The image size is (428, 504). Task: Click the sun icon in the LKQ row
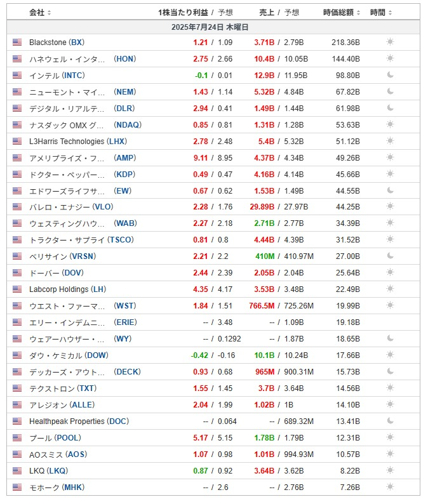[390, 470]
